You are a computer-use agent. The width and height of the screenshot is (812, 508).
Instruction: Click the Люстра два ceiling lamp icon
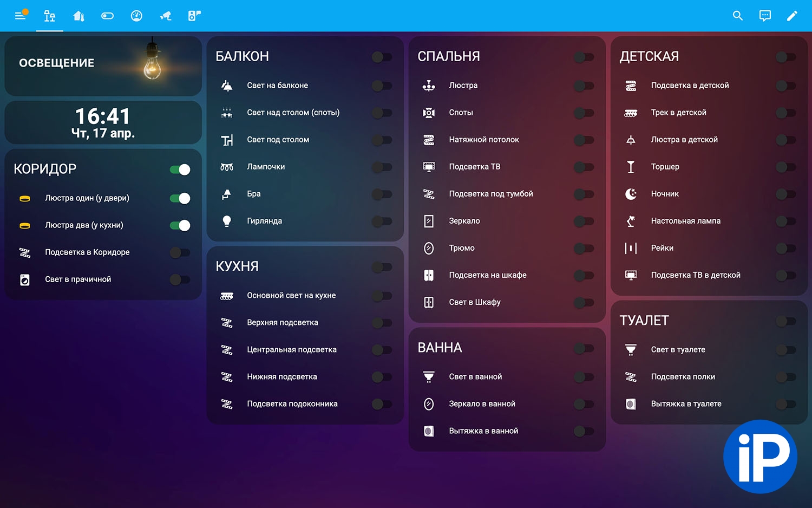(x=25, y=225)
